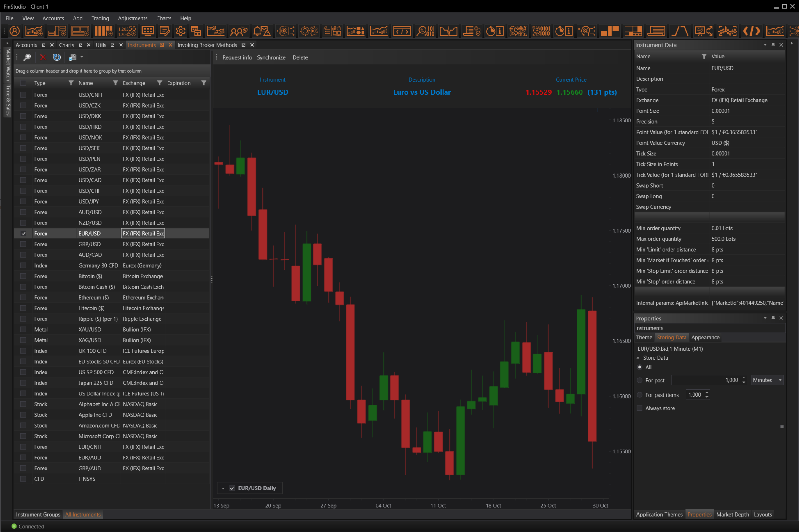Filter the Type column using funnel icon
This screenshot has width=799, height=532.
[x=71, y=83]
